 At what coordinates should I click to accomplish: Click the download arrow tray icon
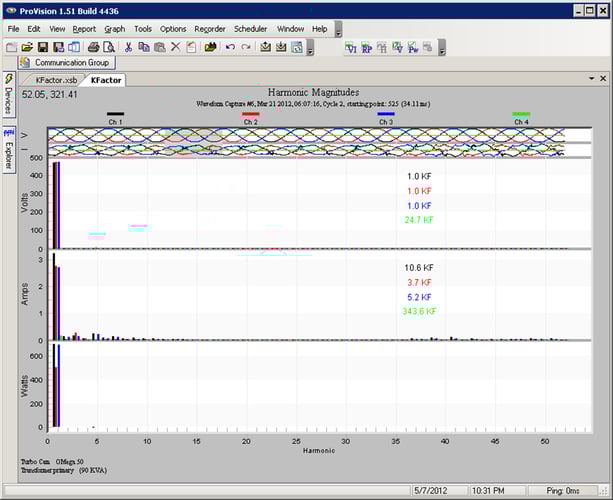point(281,47)
